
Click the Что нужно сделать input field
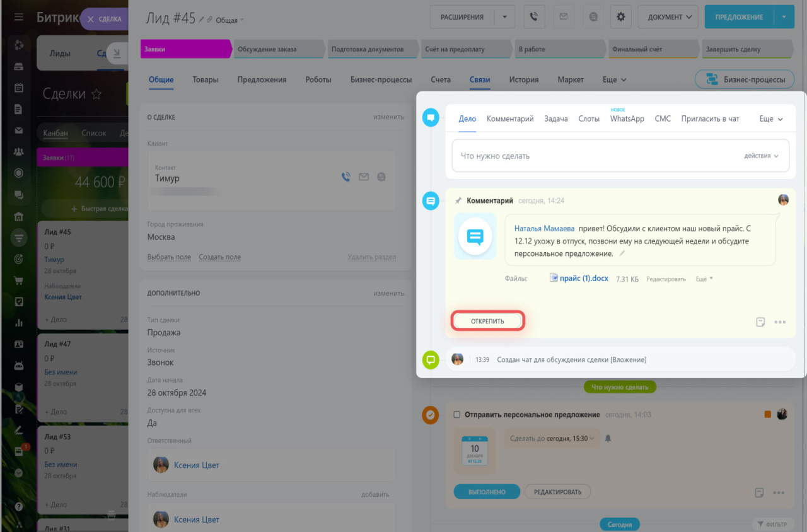click(593, 156)
